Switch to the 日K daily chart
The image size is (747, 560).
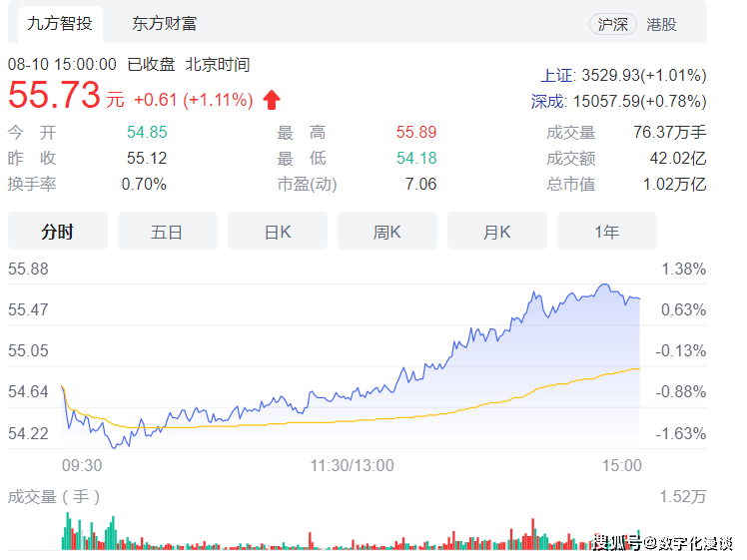[277, 232]
